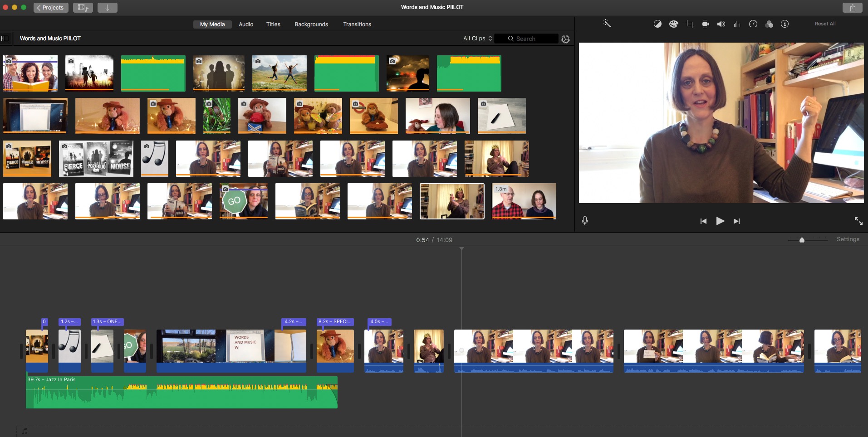Image resolution: width=868 pixels, height=437 pixels.
Task: Open noise reduction and equalizer
Action: click(737, 24)
